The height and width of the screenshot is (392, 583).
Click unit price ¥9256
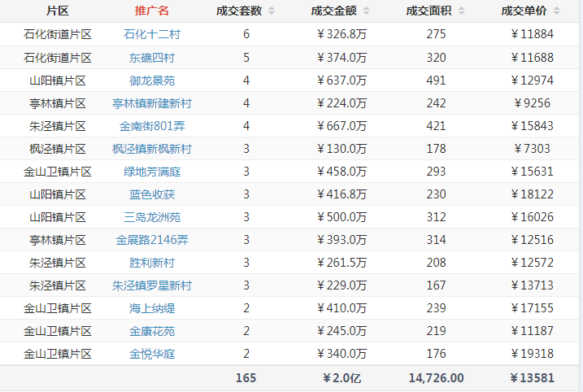(x=532, y=103)
